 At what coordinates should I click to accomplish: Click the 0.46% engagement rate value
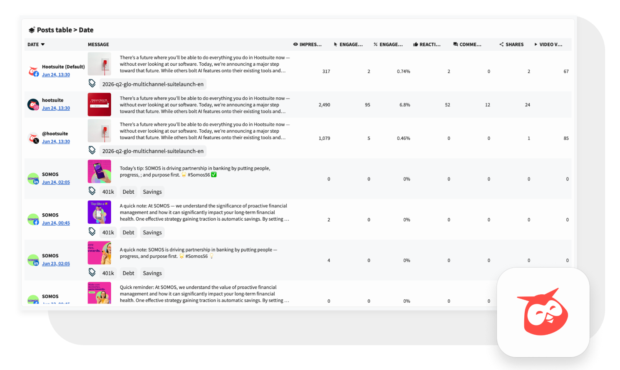coord(403,138)
